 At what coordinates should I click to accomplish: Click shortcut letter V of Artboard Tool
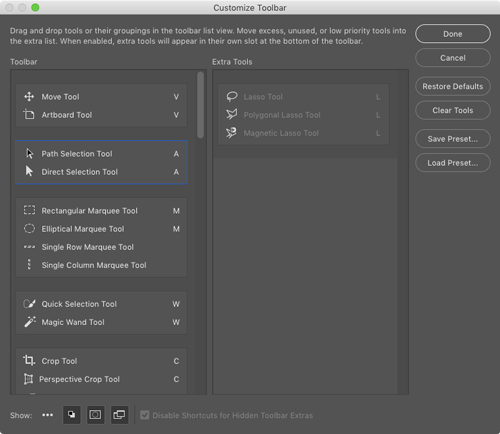176,115
